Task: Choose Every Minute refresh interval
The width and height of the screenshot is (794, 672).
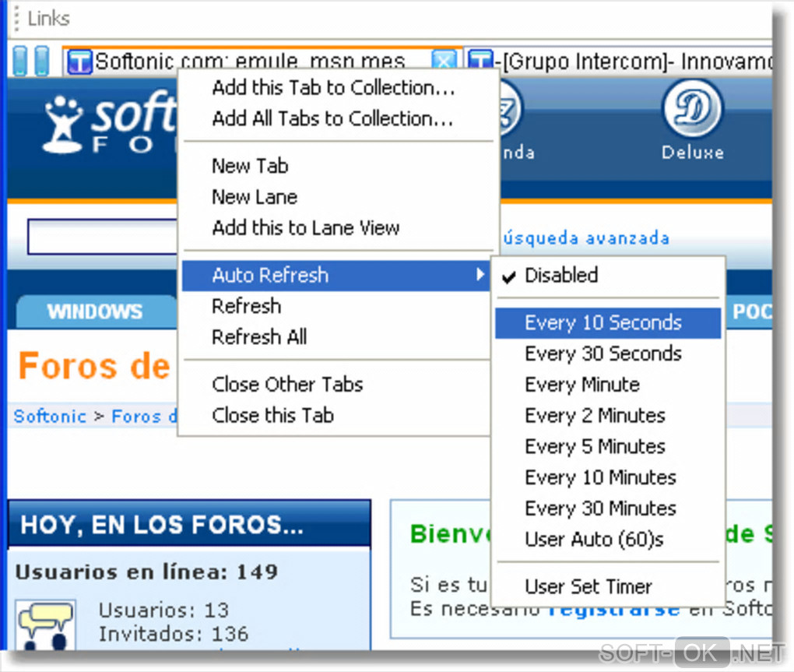Action: (608, 385)
